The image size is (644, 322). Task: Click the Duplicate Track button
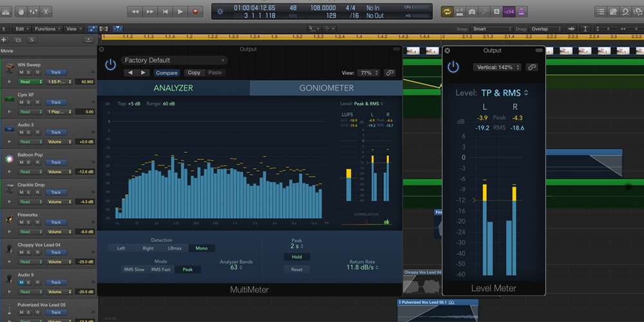(x=18, y=40)
